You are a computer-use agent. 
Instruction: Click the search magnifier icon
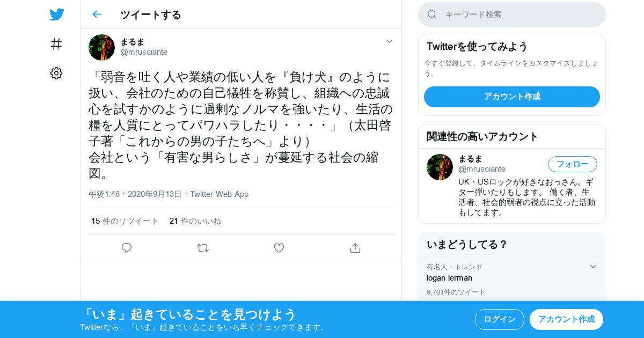pos(432,14)
